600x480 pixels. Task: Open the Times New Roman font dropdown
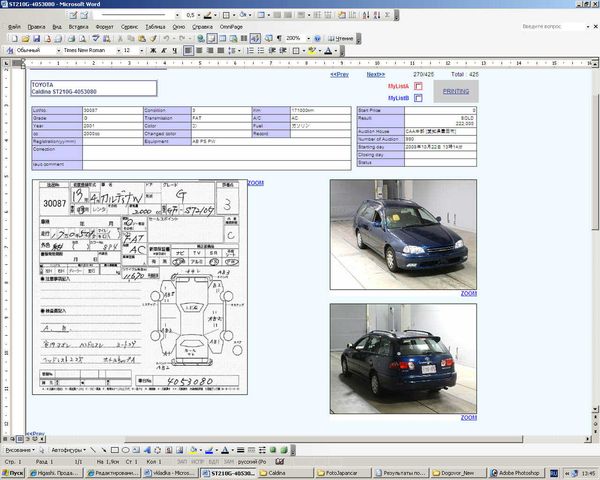(119, 51)
